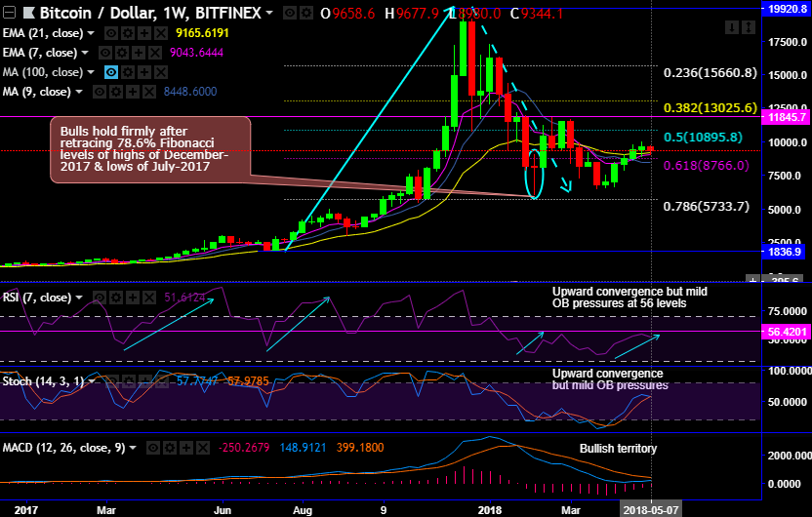Click the EMA (21, close) legend label
Screen dimensions: 812x517
[x=43, y=33]
